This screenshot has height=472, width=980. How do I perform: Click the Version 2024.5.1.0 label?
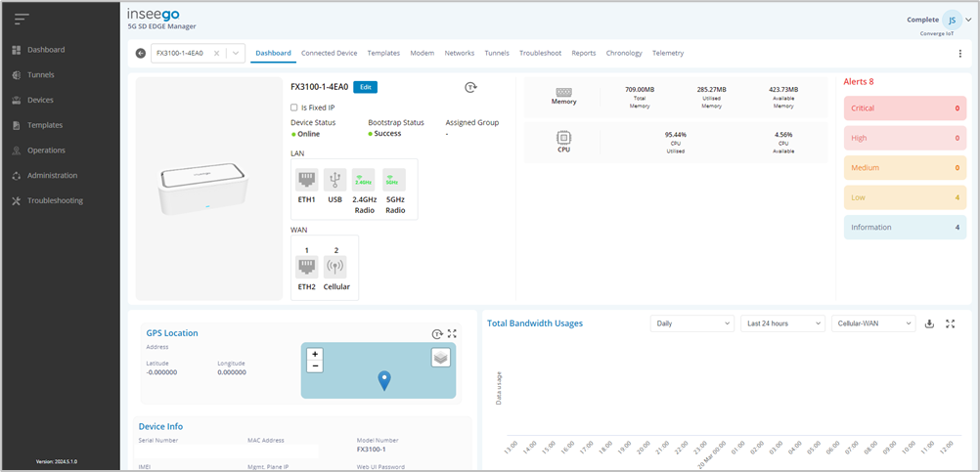[x=57, y=462]
